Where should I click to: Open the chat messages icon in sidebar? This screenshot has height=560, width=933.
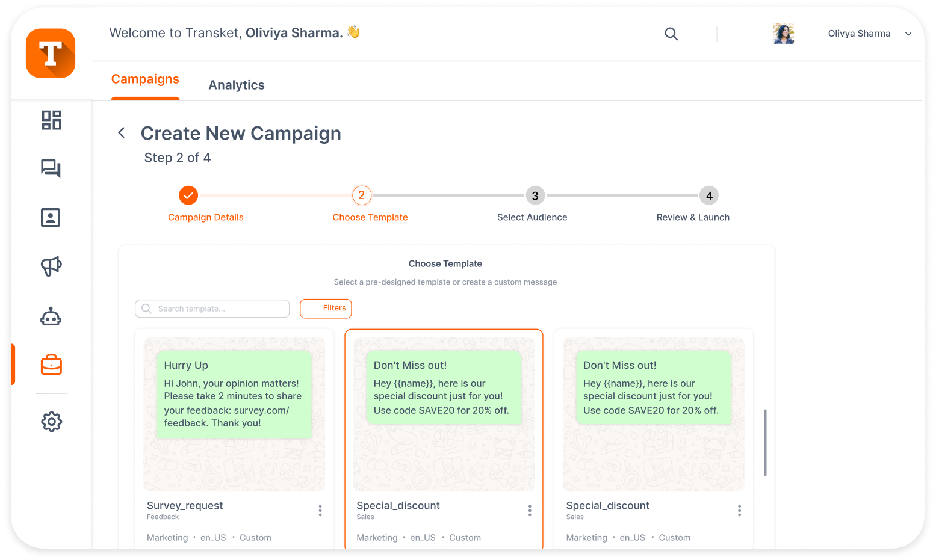51,169
